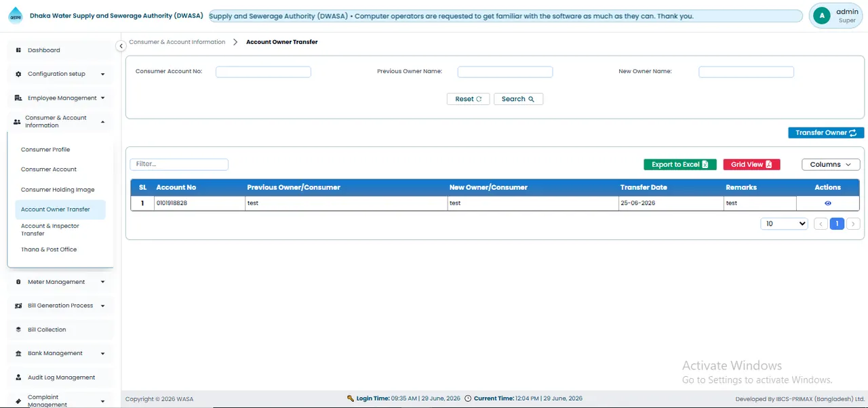Expand the Bill Generation Process arrow

point(102,306)
